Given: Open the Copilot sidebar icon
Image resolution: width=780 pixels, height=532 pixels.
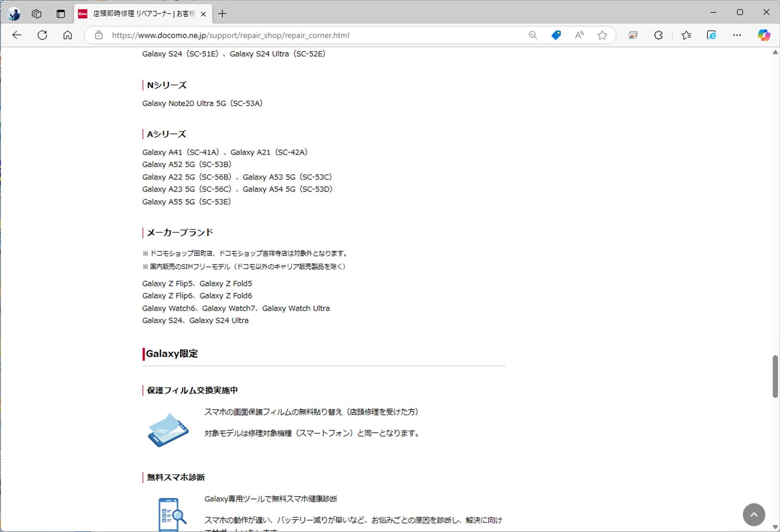Looking at the screenshot, I should coord(764,35).
